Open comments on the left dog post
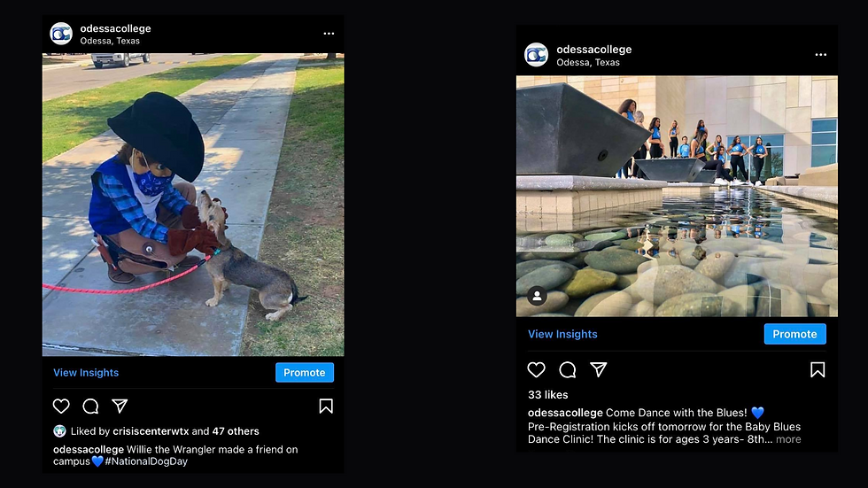 90,407
